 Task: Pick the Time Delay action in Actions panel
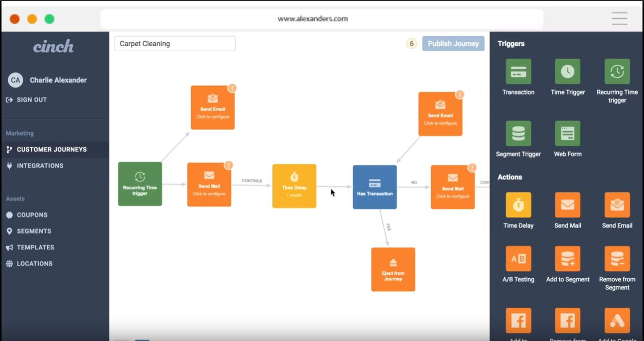[518, 205]
